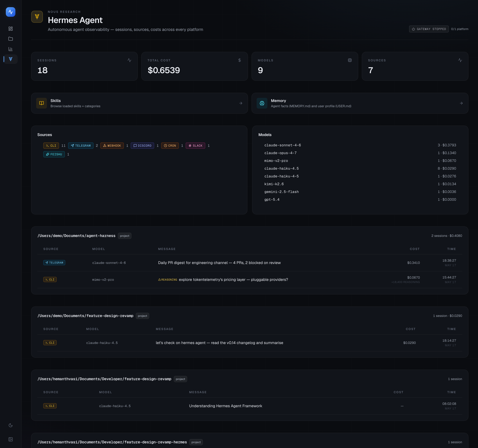Click the Memory brain icon
Screen dimensions: 478x448
[262, 103]
